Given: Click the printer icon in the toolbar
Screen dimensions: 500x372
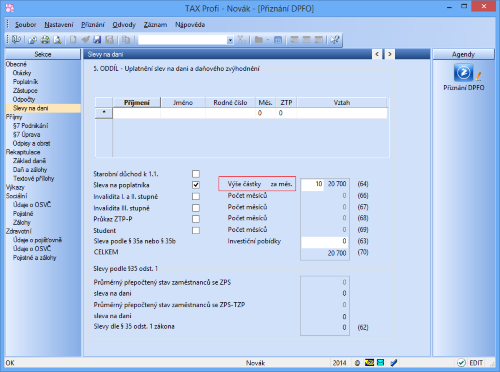Looking at the screenshot, I should click(45, 40).
